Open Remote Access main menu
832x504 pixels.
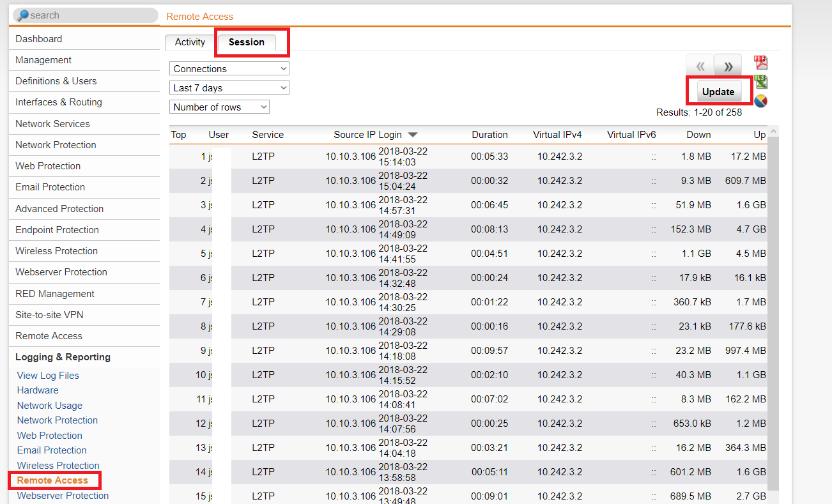click(84, 336)
